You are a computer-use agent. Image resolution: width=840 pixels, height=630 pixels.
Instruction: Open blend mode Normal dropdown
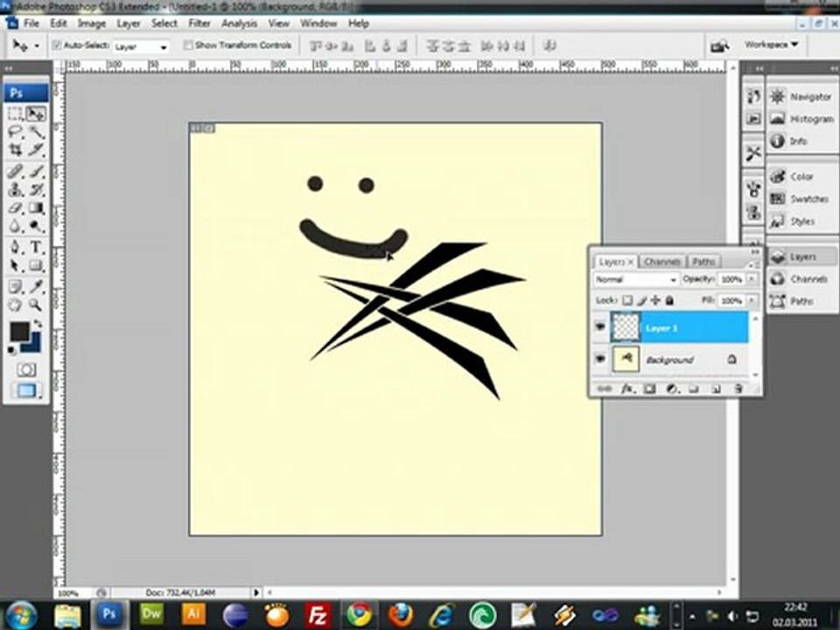(636, 280)
